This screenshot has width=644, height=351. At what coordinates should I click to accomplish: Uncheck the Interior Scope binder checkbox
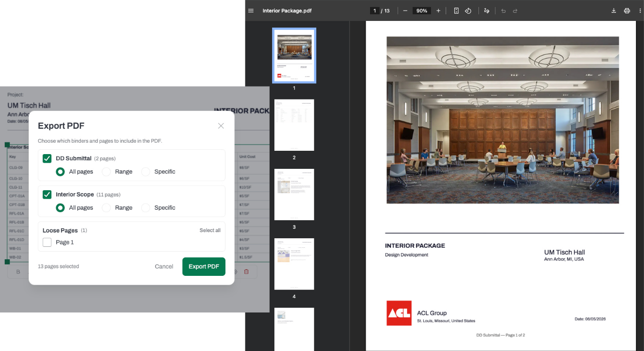tap(47, 195)
